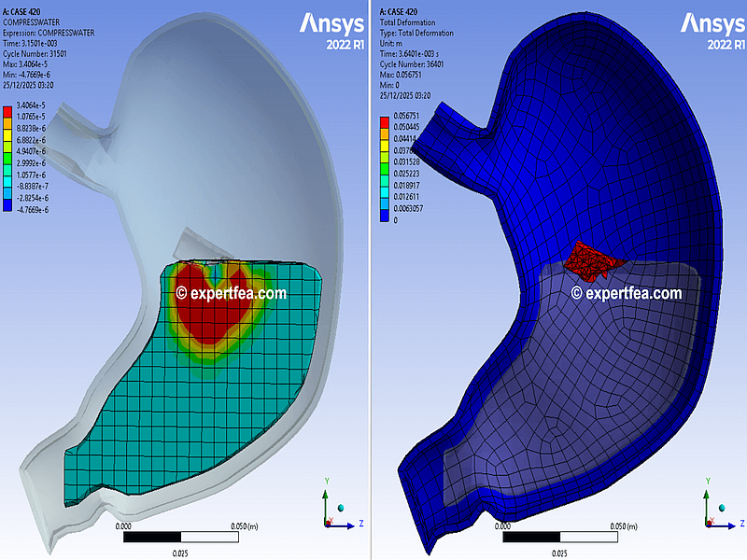This screenshot has width=747, height=560.
Task: Select the yellow 6.8822e-6 legend color band
Action: [8, 136]
